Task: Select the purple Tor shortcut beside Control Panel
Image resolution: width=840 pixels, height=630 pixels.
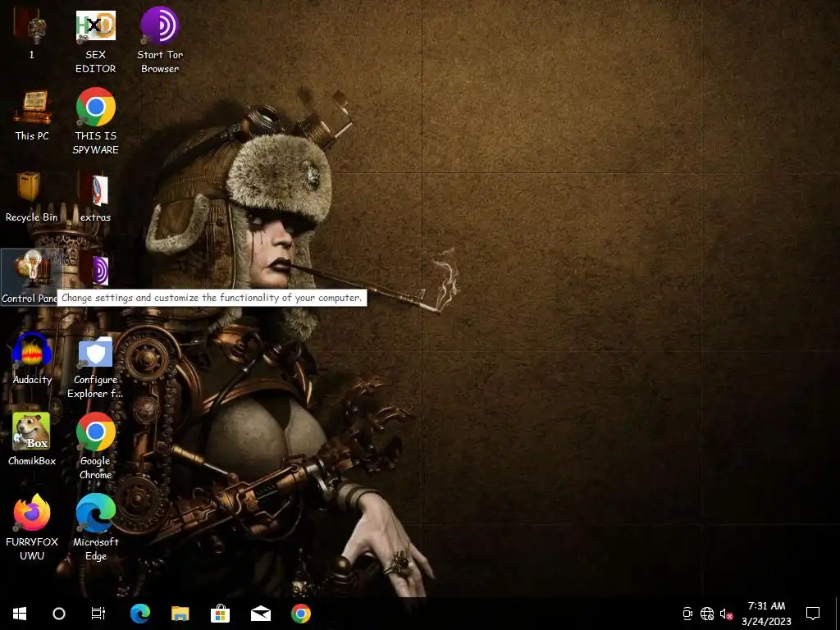Action: 95,271
